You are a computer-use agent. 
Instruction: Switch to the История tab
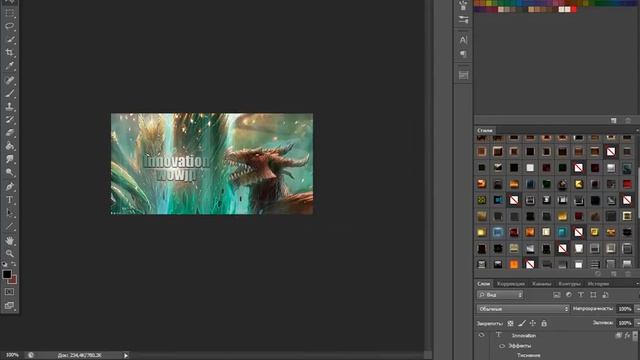coord(598,284)
